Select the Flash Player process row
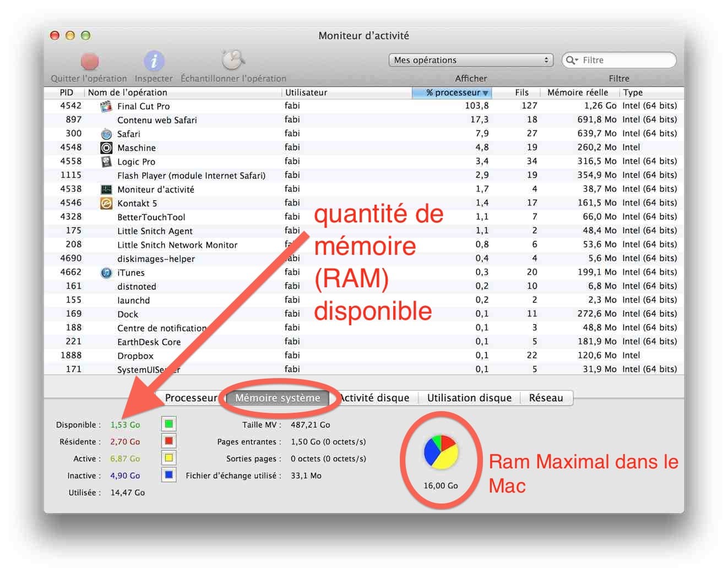This screenshot has height=574, width=728. (364, 175)
